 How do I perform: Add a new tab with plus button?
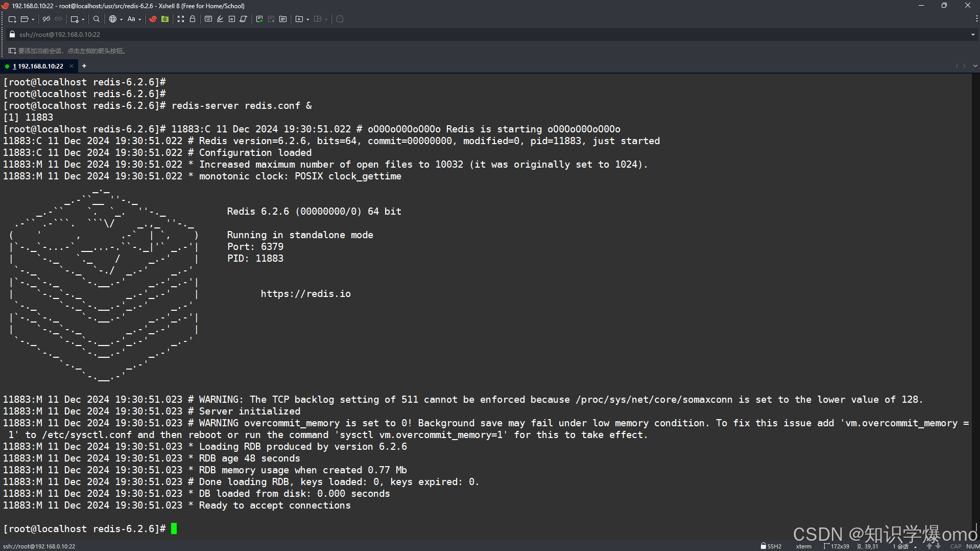tap(84, 66)
